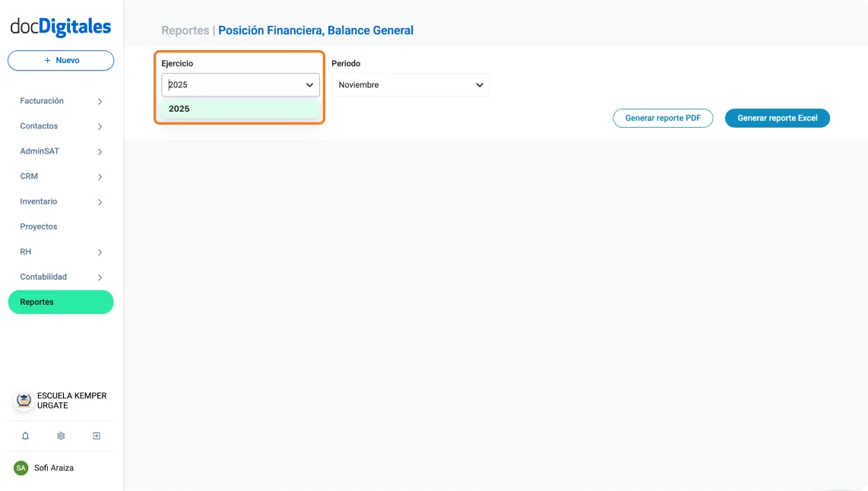Open notifications via the bell icon
Viewport: 868px width, 491px height.
[x=25, y=436]
